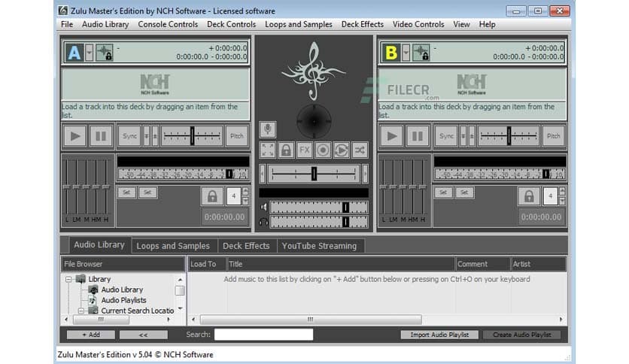
Task: Click second Set cue button on Deck B
Action: (x=464, y=193)
